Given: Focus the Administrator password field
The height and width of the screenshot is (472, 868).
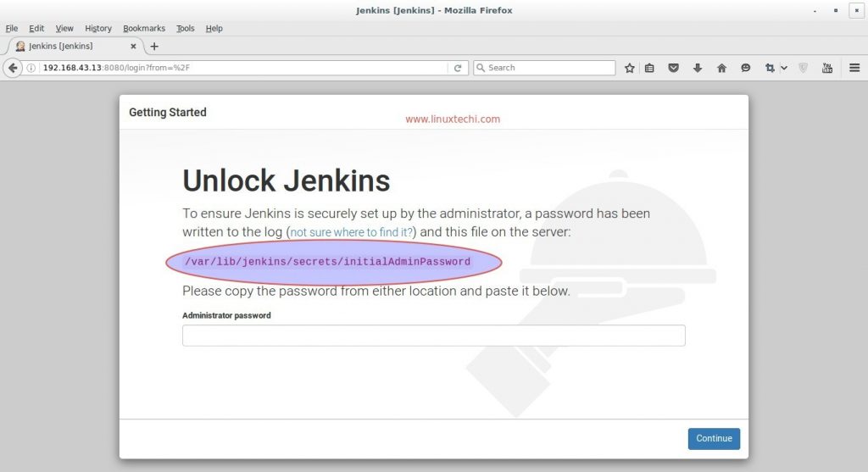Looking at the screenshot, I should pos(433,336).
